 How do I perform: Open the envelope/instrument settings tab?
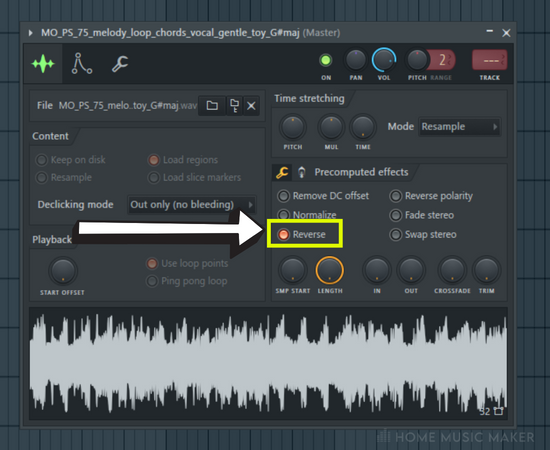point(81,64)
